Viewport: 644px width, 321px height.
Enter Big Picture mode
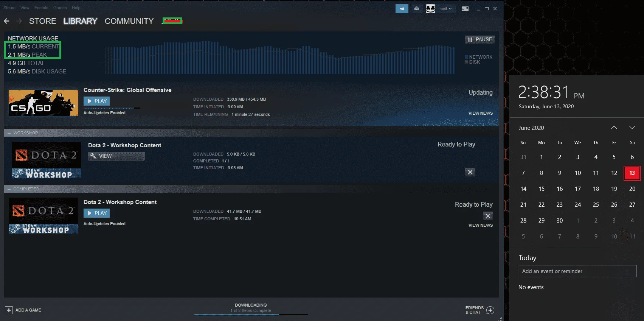point(465,9)
